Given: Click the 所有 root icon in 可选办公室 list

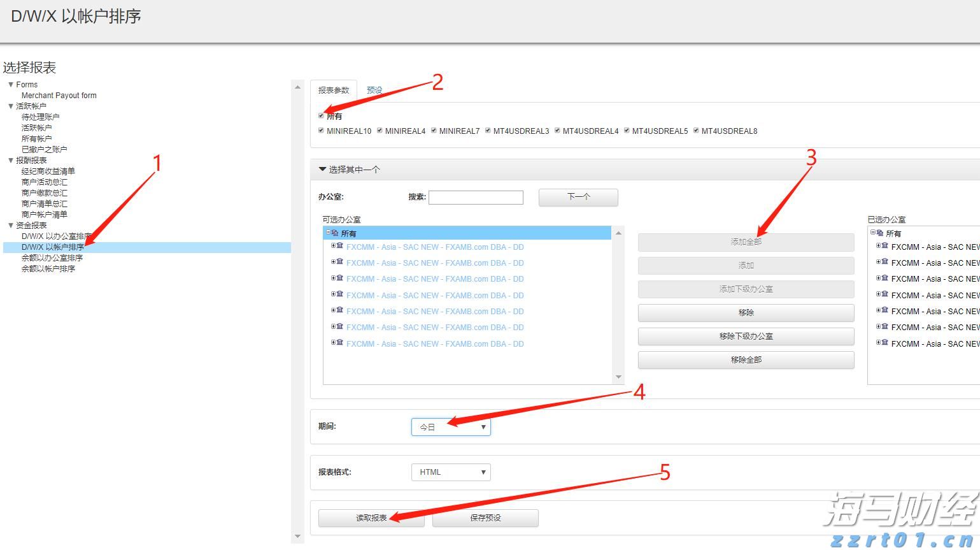Looking at the screenshot, I should (335, 233).
